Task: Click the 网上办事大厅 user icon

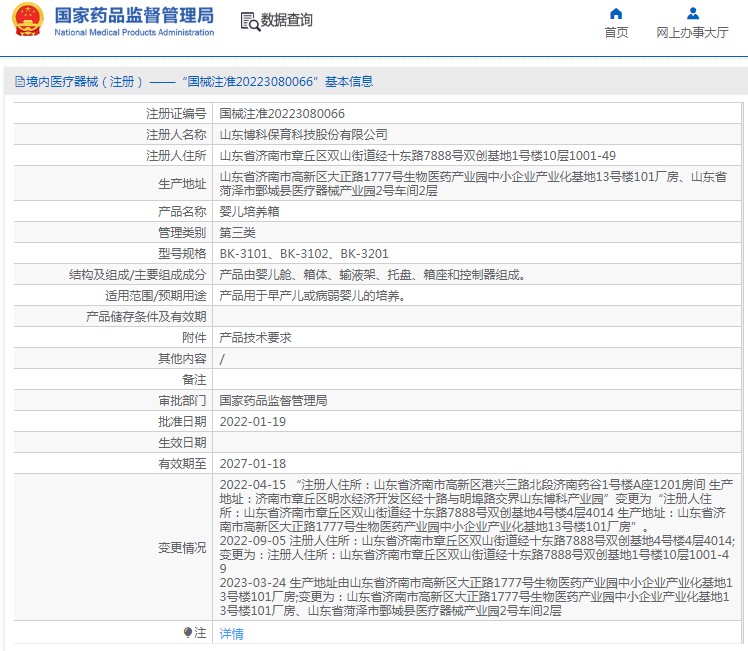Action: pos(693,13)
